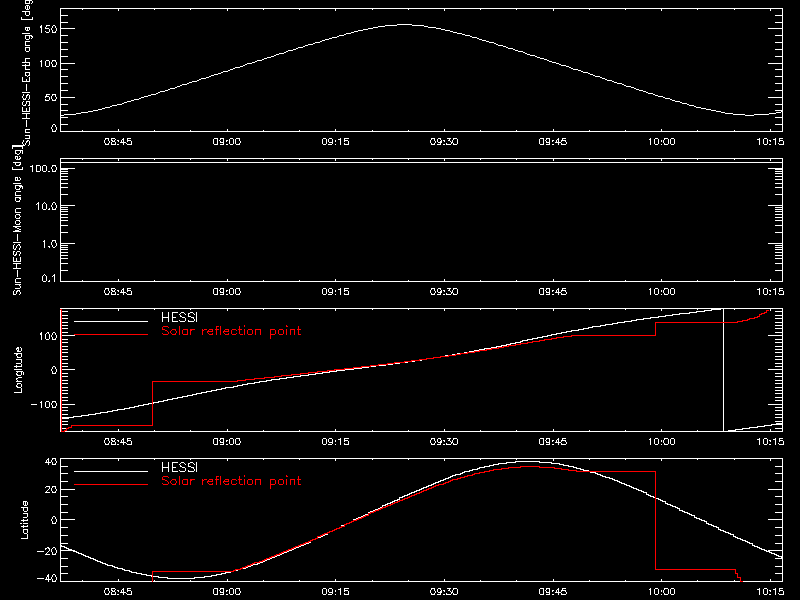Click 08:45 time label under Longitude plot
800x600 pixels.
pos(118,442)
